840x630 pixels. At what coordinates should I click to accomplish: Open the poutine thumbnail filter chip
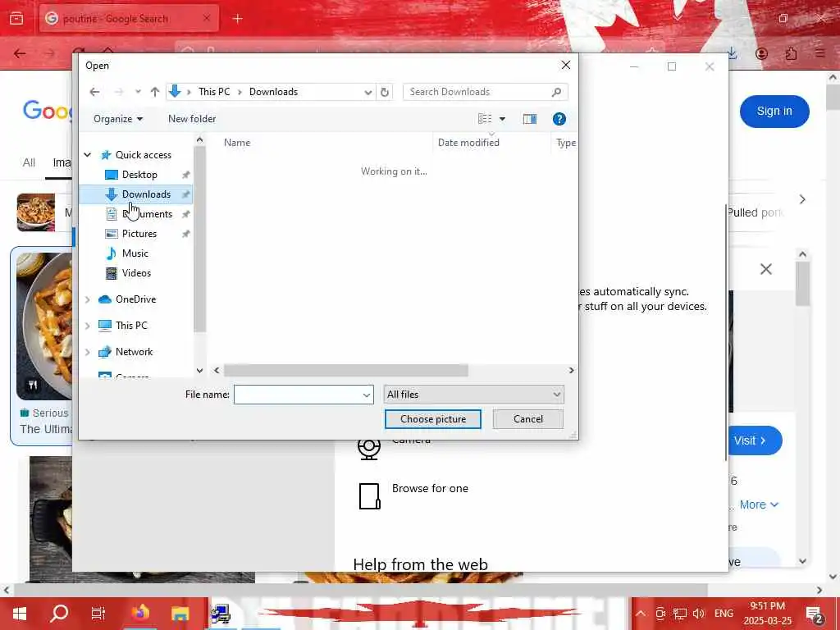tap(36, 212)
